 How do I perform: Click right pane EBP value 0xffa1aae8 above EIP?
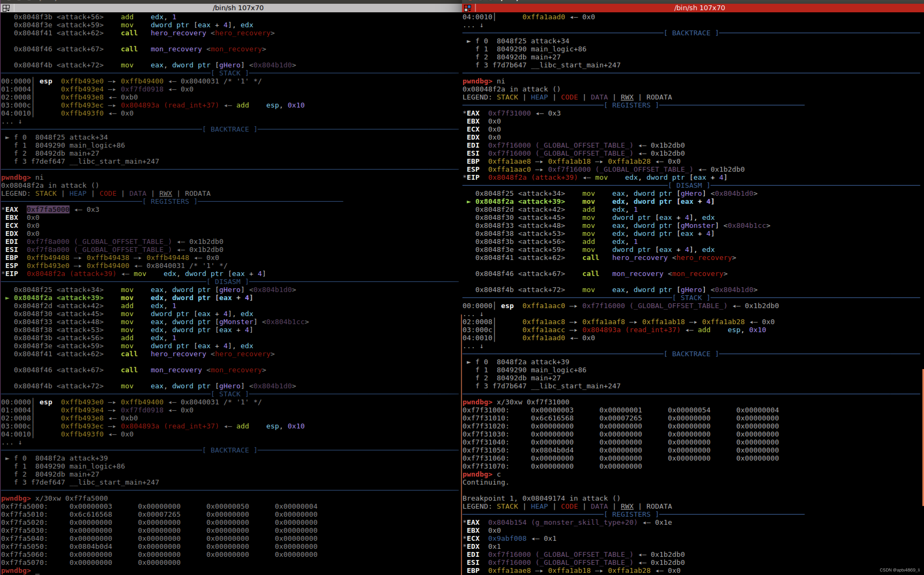[509, 162]
